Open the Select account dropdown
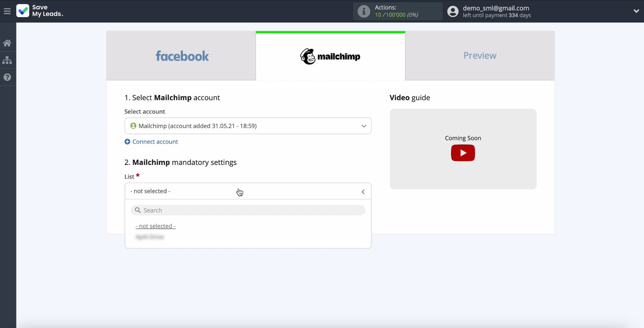This screenshot has height=328, width=644. click(x=248, y=126)
